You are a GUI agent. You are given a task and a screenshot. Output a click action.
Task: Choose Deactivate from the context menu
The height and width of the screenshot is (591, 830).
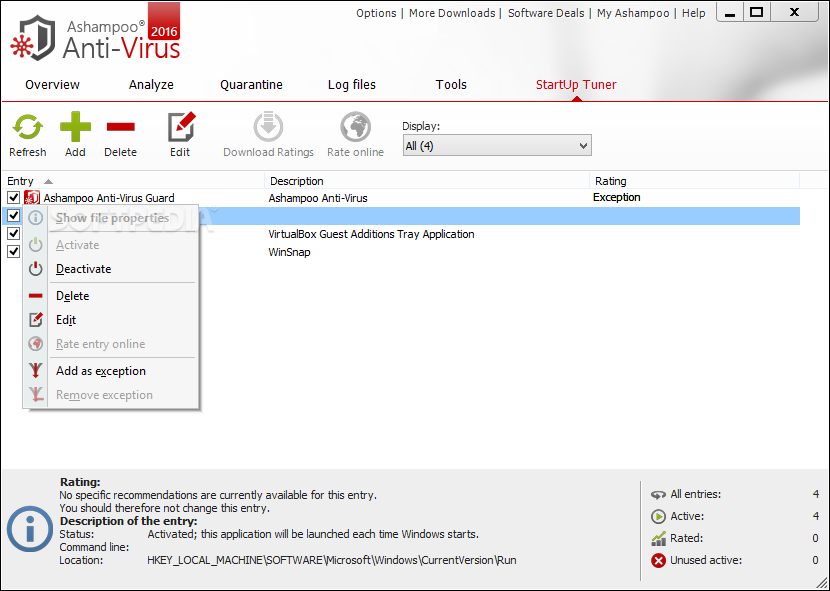pos(111,269)
